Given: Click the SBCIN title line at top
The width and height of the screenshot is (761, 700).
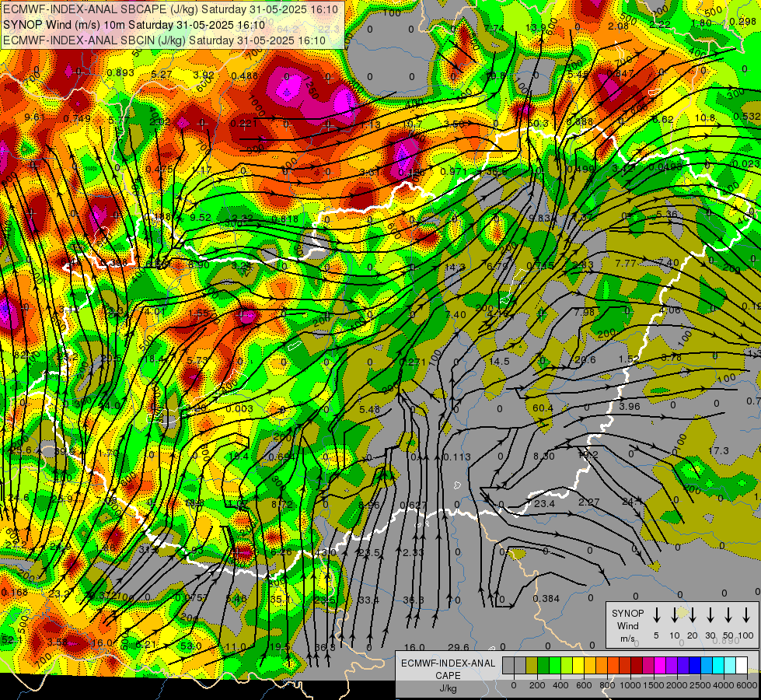Looking at the screenshot, I should [x=164, y=40].
